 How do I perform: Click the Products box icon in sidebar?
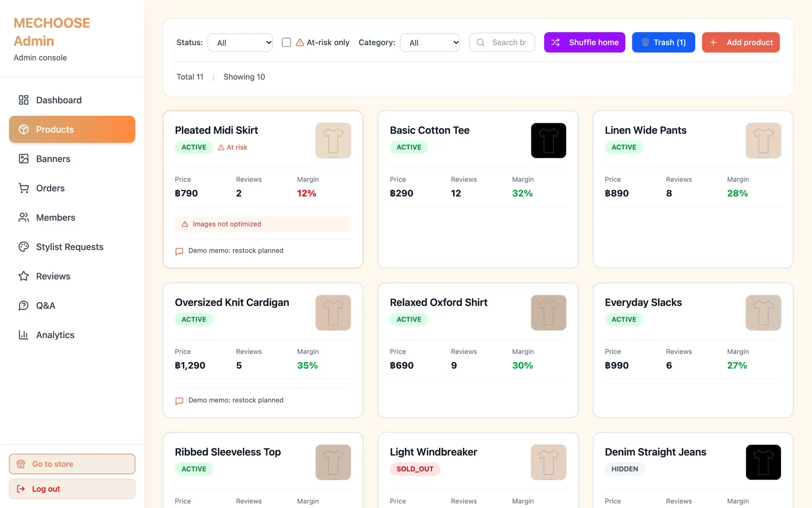point(23,130)
